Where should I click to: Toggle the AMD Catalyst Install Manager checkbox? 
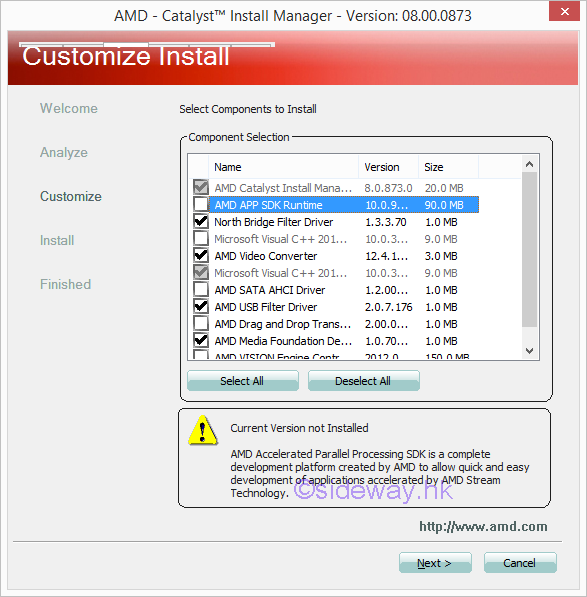201,187
